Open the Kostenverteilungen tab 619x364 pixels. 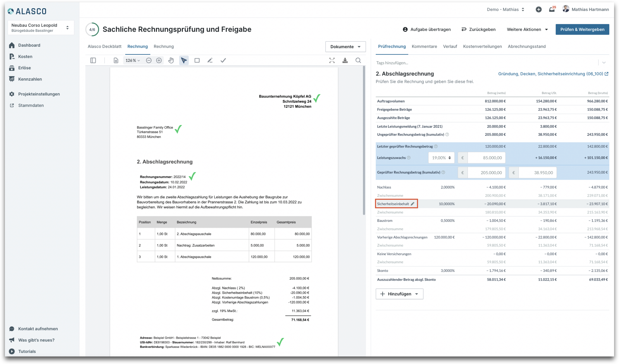pos(482,46)
